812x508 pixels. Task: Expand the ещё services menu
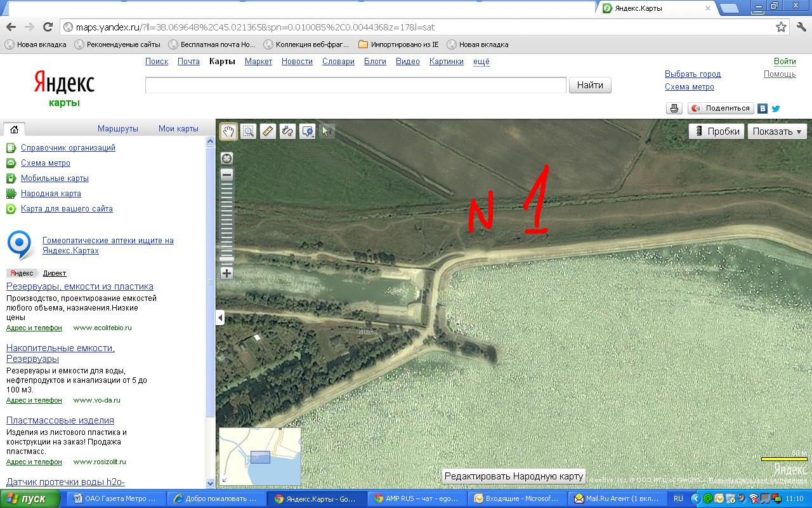click(481, 62)
